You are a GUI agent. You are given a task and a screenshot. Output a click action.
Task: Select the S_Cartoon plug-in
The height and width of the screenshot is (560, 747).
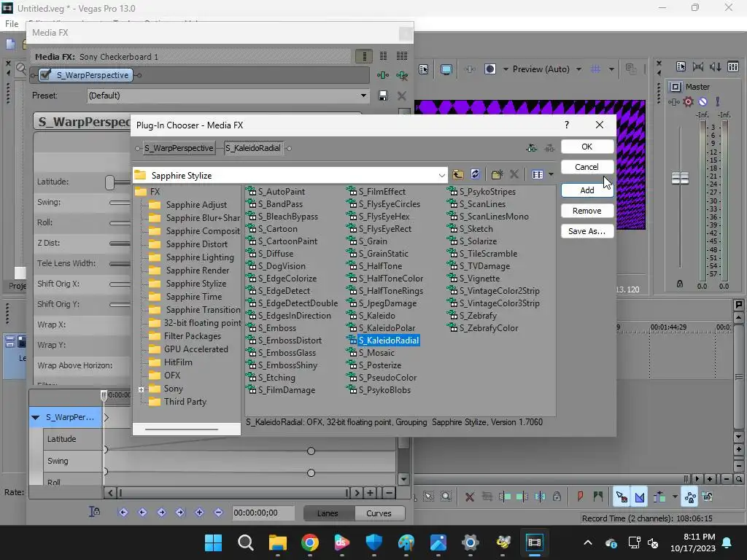(x=277, y=229)
